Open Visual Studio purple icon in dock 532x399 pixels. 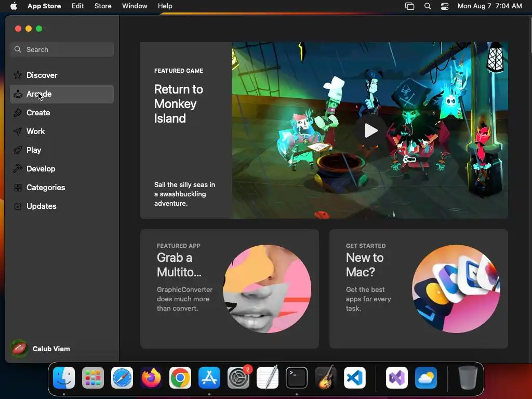pyautogui.click(x=397, y=378)
